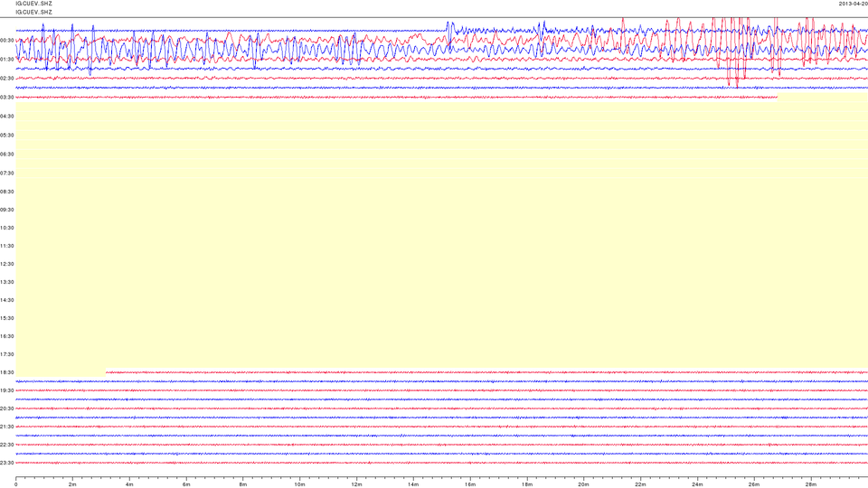868x488 pixels.
Task: Select the 14m axis tick label
Action: click(413, 484)
